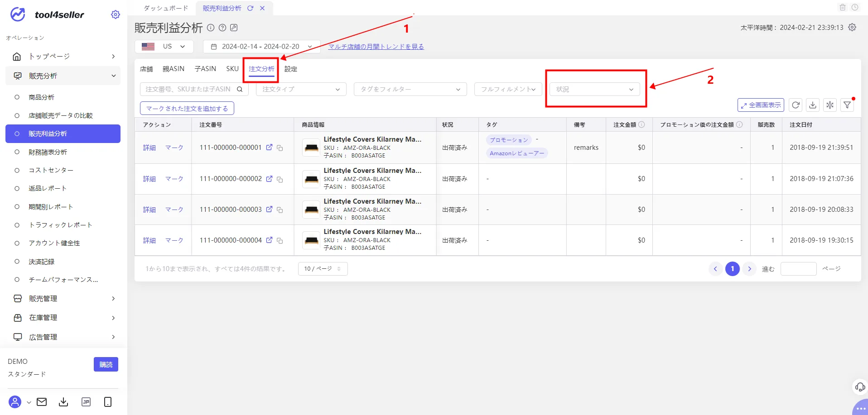Screen dimensions: 868x415
Task: Open 返品レポート in the sidebar
Action: coord(48,188)
